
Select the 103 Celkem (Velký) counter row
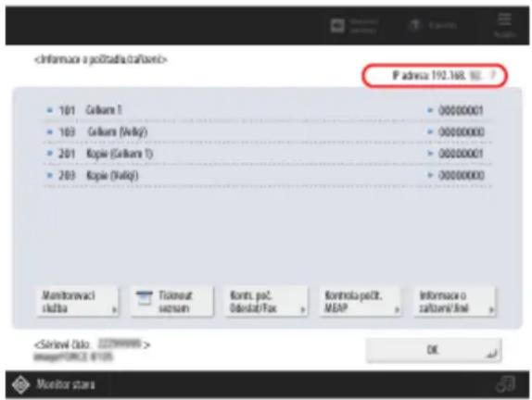pyautogui.click(x=267, y=131)
